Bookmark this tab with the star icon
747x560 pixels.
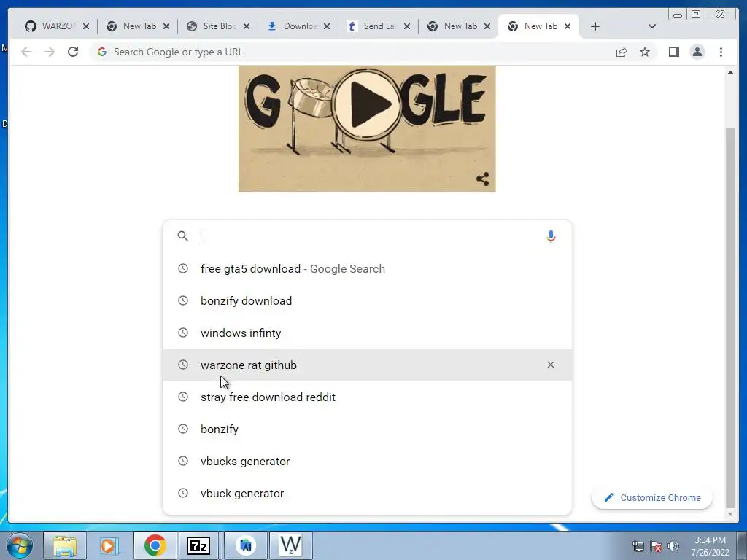point(645,52)
